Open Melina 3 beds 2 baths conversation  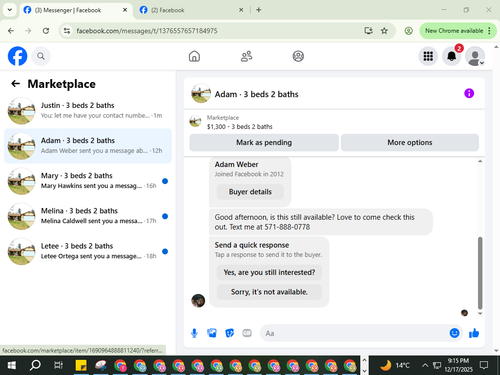click(x=88, y=216)
